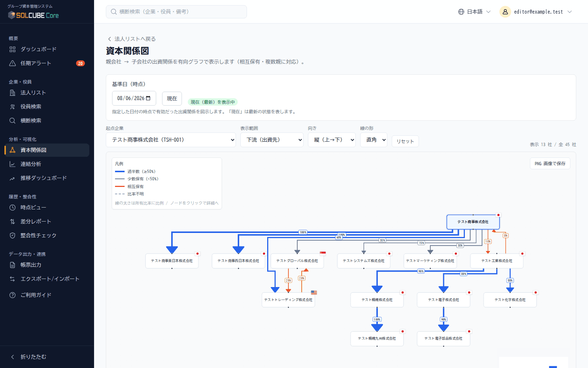This screenshot has height=368, width=588.
Task: Click the リセット button
Action: 405,141
